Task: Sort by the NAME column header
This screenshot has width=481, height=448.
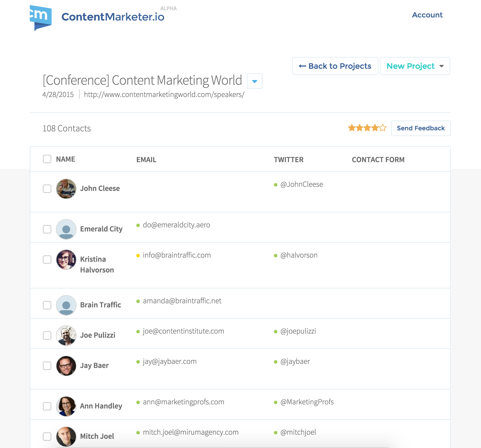Action: (x=65, y=159)
